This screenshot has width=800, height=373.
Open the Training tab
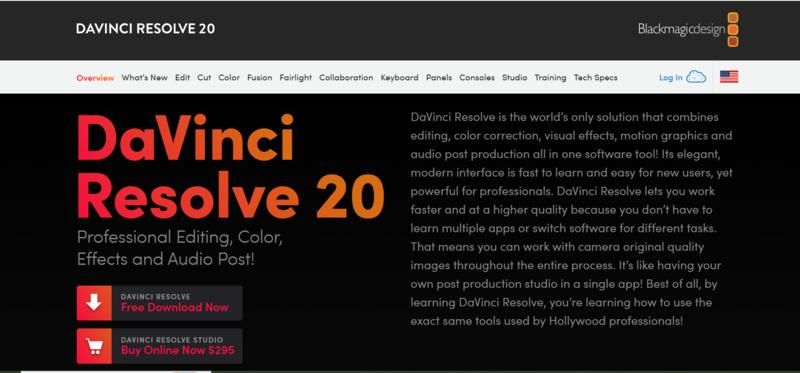[550, 78]
